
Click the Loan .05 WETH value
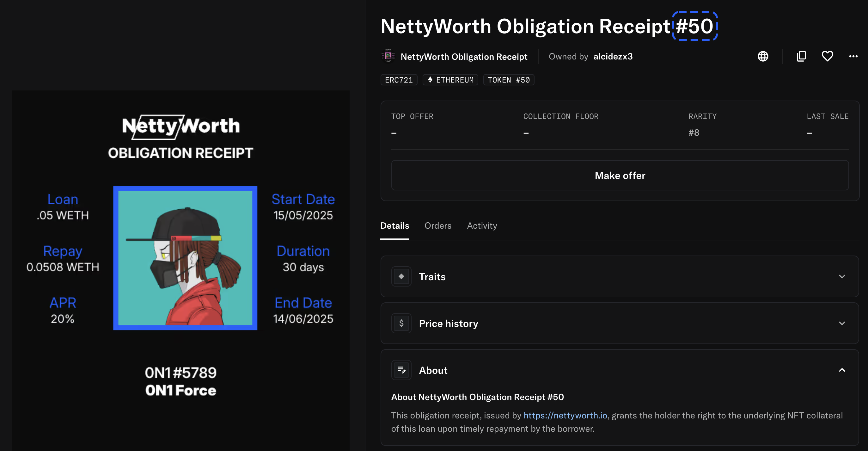(x=63, y=215)
